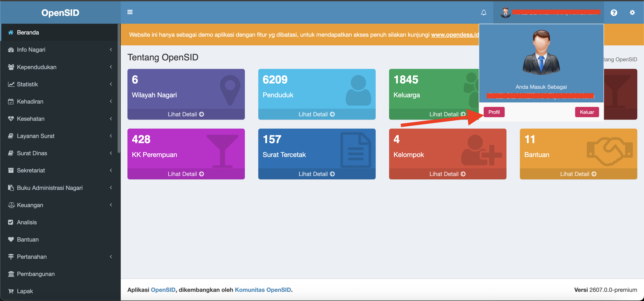Click Lihat Detail under Surat Tercetak
This screenshot has height=301, width=644.
(x=316, y=174)
